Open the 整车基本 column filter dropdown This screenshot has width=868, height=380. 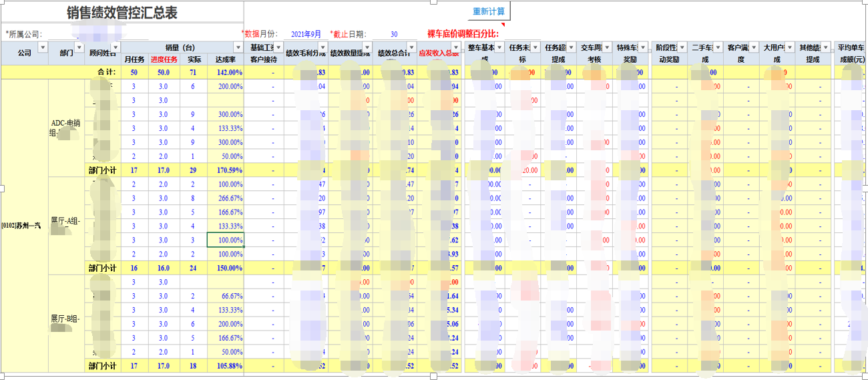(499, 47)
